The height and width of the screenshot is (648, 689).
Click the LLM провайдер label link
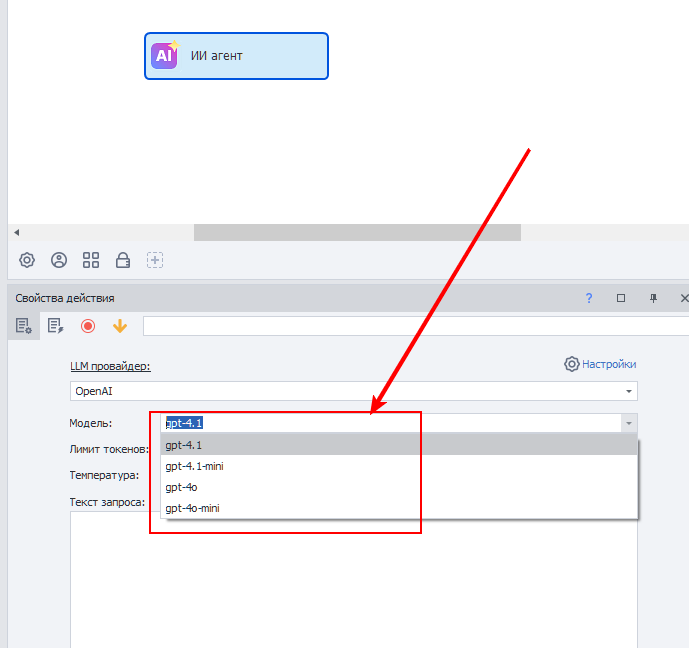pos(110,366)
